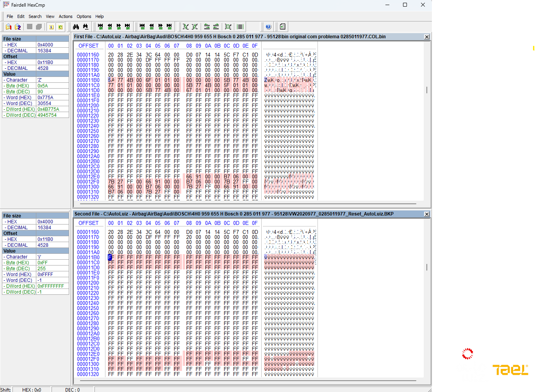This screenshot has height=392, width=535.
Task: Open the Actions menu
Action: [66, 16]
